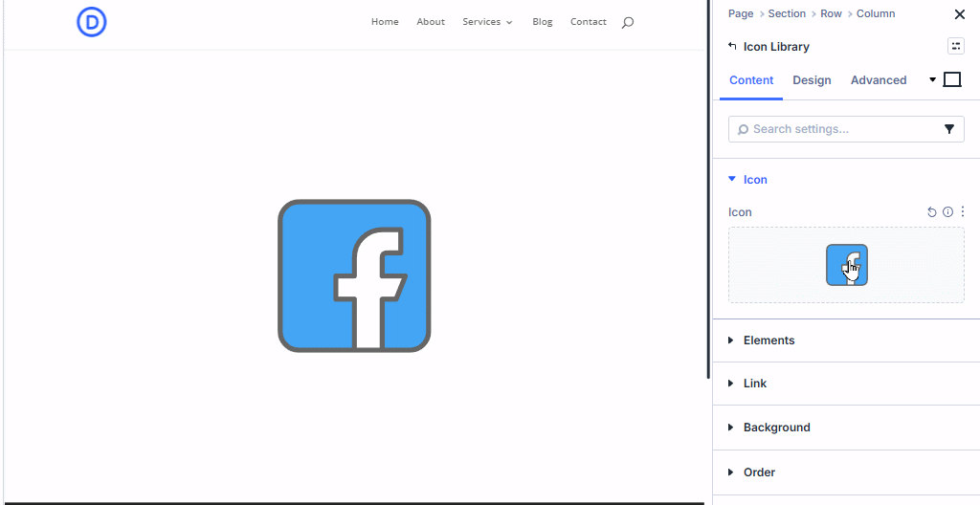The width and height of the screenshot is (980, 505).
Task: Click the Facebook icon thumbnail in picker
Action: pyautogui.click(x=847, y=265)
